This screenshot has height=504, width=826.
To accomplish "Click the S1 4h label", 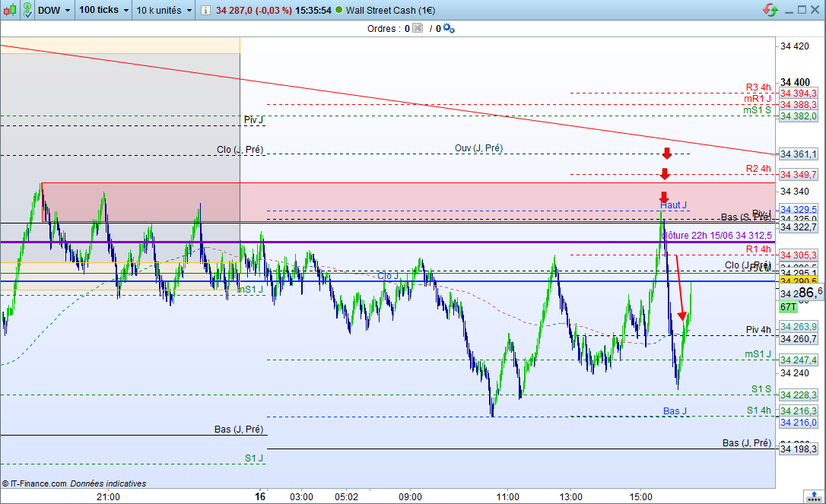I will (758, 410).
